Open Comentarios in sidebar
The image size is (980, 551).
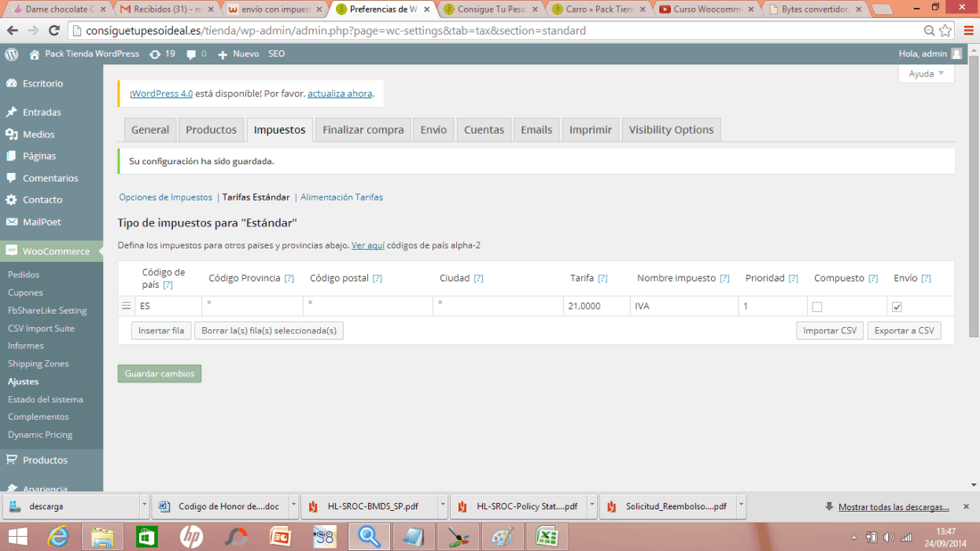pyautogui.click(x=52, y=177)
